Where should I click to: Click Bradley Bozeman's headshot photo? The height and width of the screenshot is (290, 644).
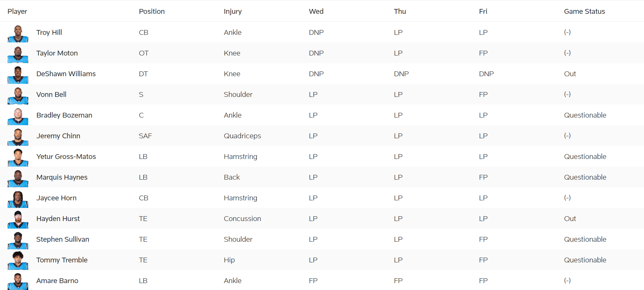click(x=18, y=116)
